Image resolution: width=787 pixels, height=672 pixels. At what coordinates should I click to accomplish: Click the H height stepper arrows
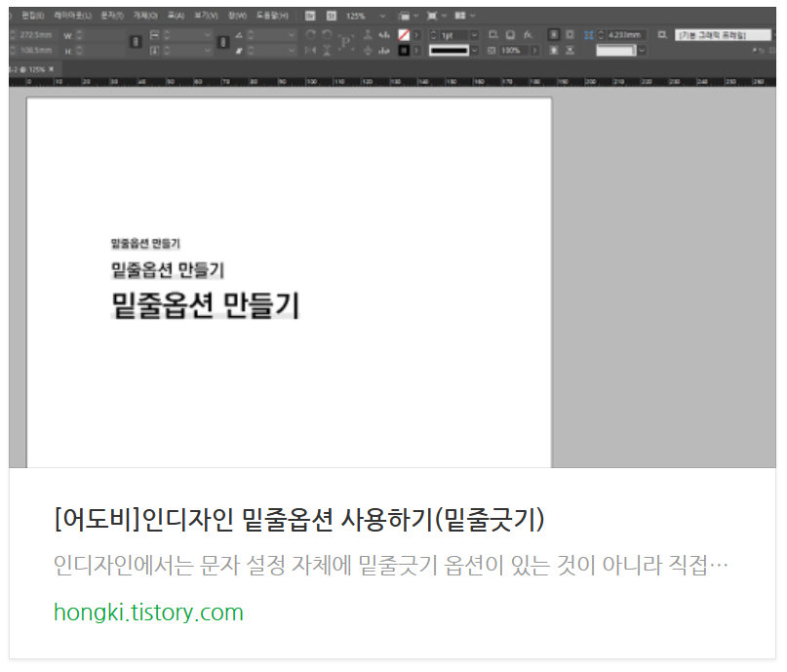tap(79, 51)
